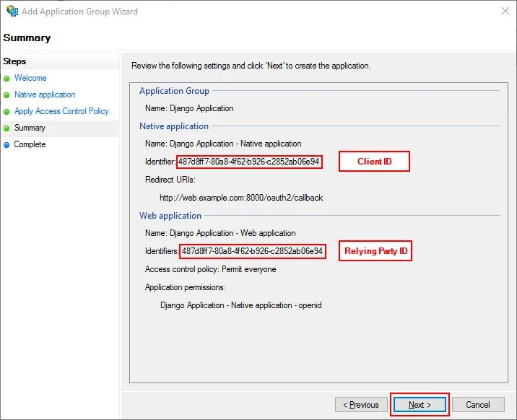
Task: Click the wizard icon in the title bar
Action: (x=12, y=11)
